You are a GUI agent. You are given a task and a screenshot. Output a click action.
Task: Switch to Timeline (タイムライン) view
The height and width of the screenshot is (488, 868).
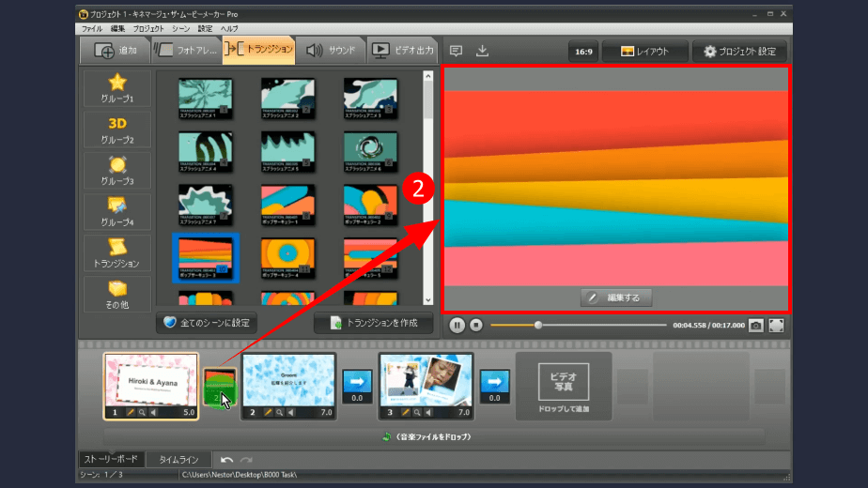[x=178, y=460]
